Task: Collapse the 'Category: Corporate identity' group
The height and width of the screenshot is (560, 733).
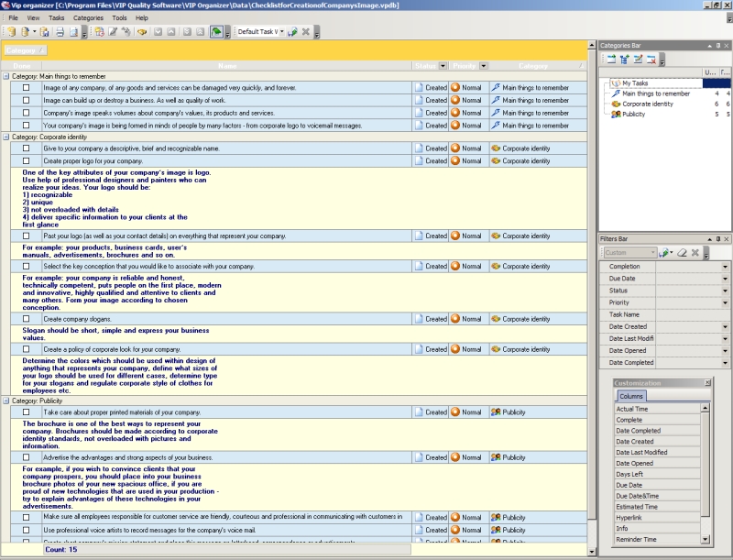Action: point(6,137)
